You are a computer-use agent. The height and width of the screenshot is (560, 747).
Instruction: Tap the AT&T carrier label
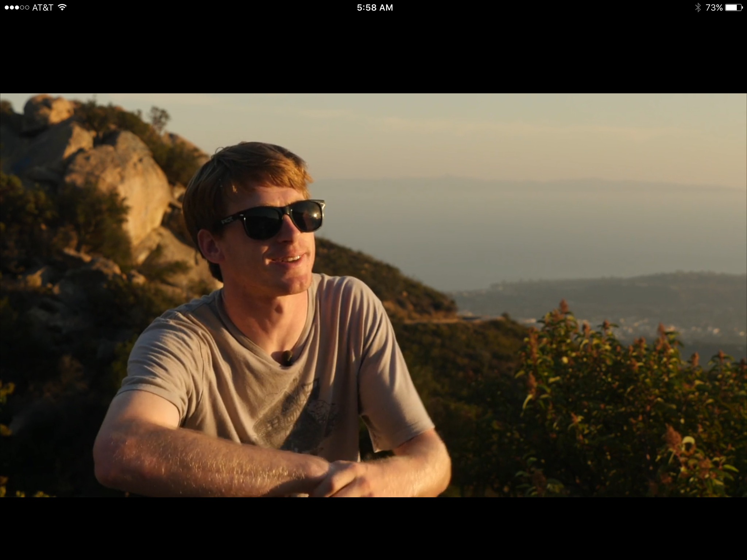tap(43, 8)
